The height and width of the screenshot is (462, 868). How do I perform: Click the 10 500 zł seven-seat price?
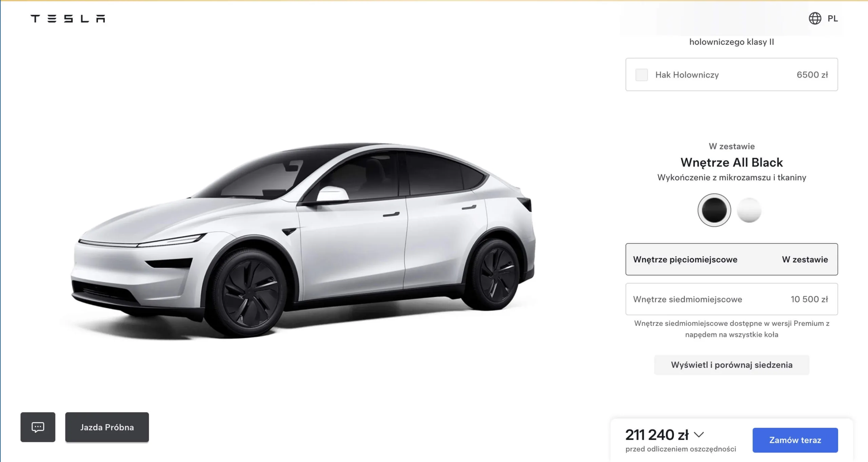pyautogui.click(x=809, y=299)
